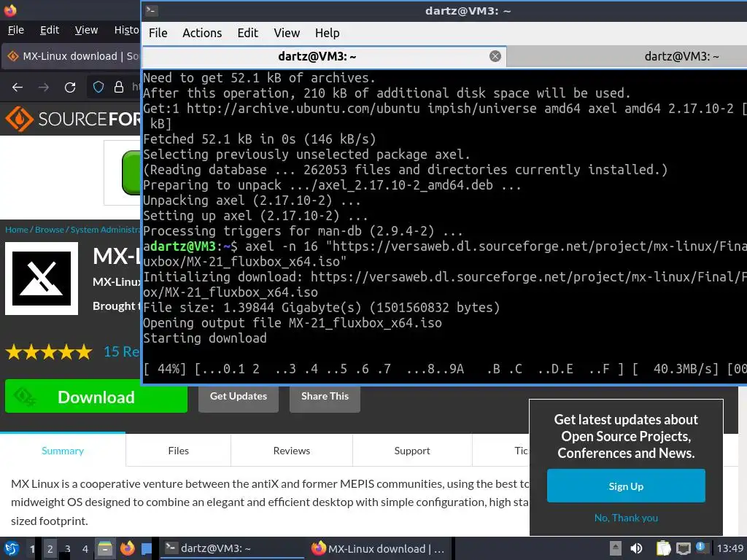Open the 15 Reviews link
The width and height of the screenshot is (747, 560).
click(122, 352)
